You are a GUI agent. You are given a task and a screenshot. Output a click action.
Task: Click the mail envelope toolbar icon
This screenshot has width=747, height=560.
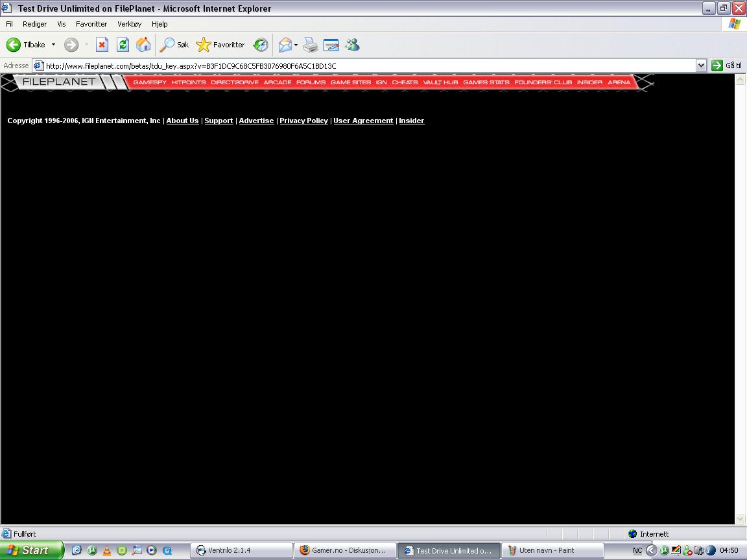(285, 45)
